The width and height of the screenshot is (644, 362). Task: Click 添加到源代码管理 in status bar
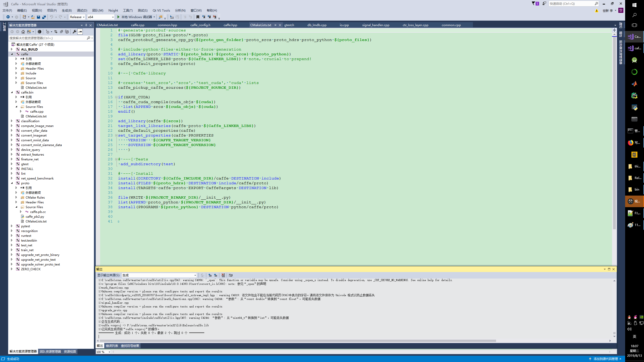coord(605,359)
